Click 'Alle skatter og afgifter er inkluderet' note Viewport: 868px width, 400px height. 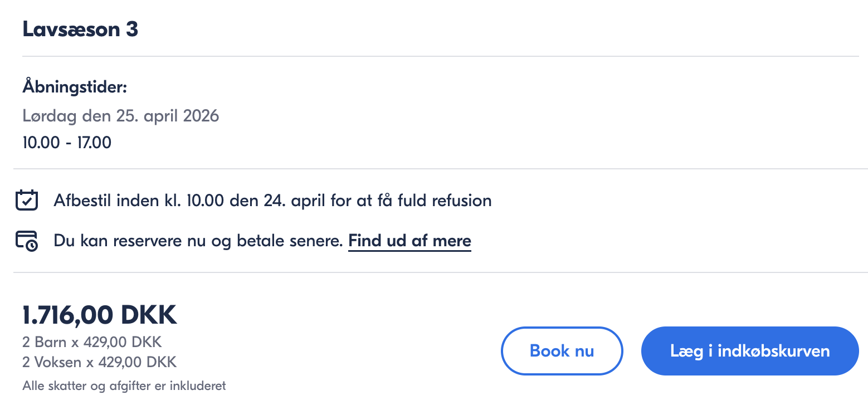pos(124,386)
